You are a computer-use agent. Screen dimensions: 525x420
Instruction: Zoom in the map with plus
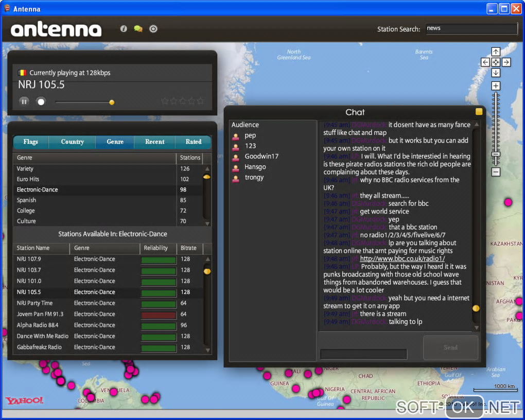point(496,86)
